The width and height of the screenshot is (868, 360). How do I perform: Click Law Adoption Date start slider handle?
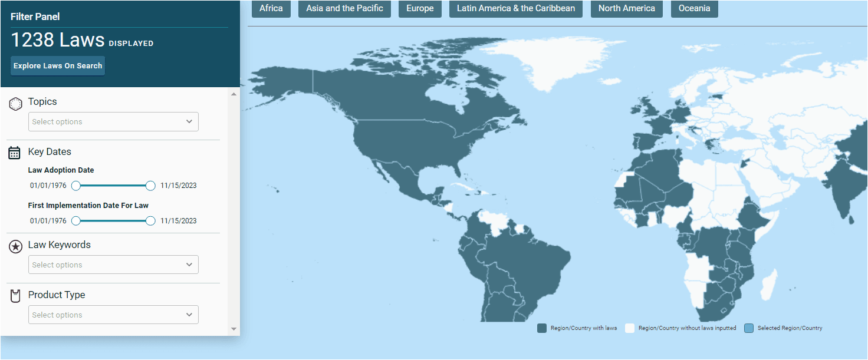[76, 186]
